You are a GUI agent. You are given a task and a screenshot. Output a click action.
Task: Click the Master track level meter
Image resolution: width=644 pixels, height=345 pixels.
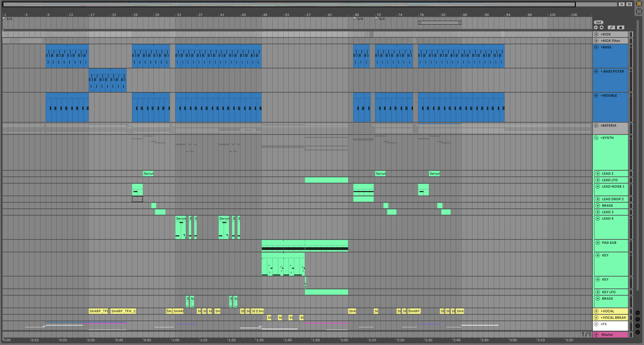[631, 335]
